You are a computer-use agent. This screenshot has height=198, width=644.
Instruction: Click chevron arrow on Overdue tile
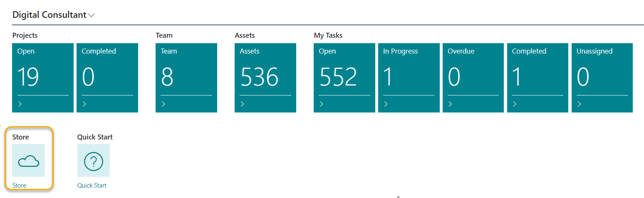[x=450, y=104]
